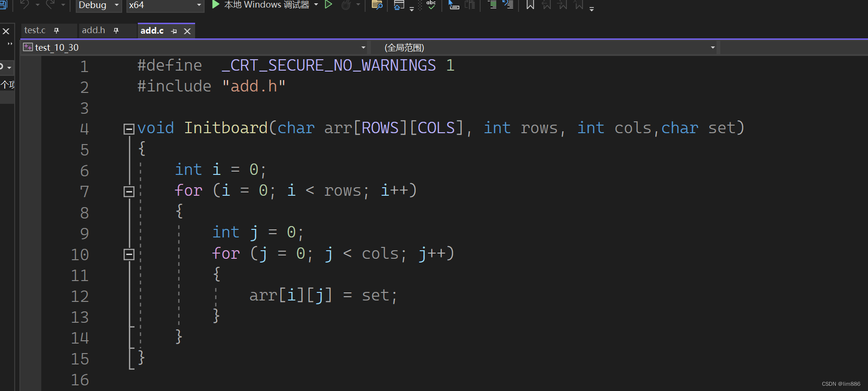The image size is (868, 391).
Task: Click the ROWS macro in the parameter
Action: click(x=380, y=128)
